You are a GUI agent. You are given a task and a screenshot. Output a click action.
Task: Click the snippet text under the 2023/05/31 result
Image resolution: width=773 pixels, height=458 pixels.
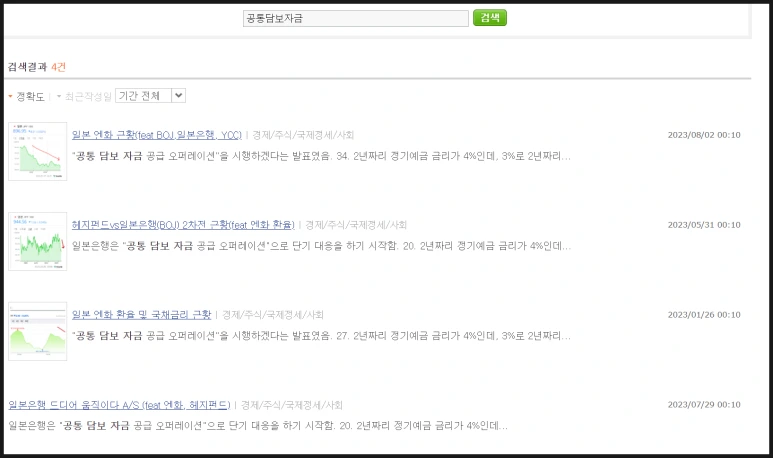pyautogui.click(x=321, y=246)
